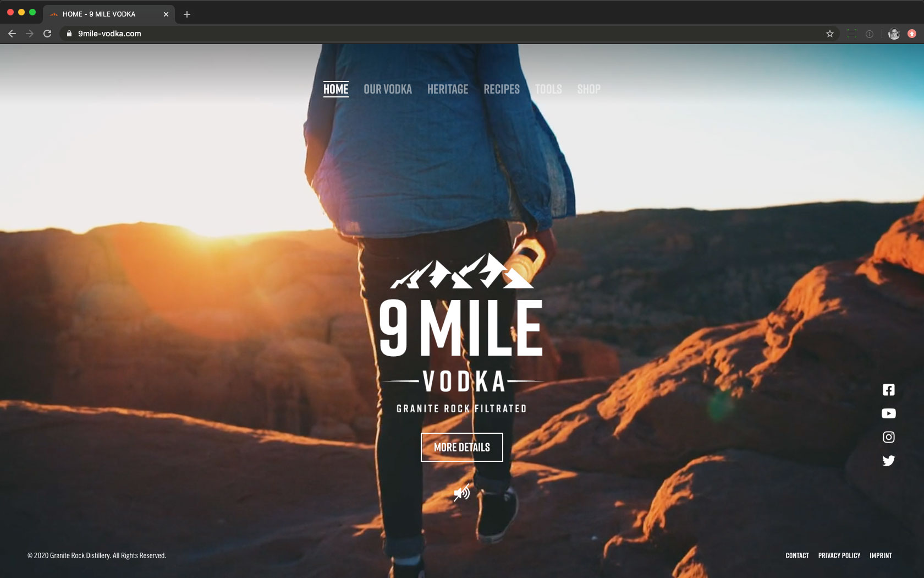Open the TOOLS menu item
924x578 pixels.
(x=548, y=89)
